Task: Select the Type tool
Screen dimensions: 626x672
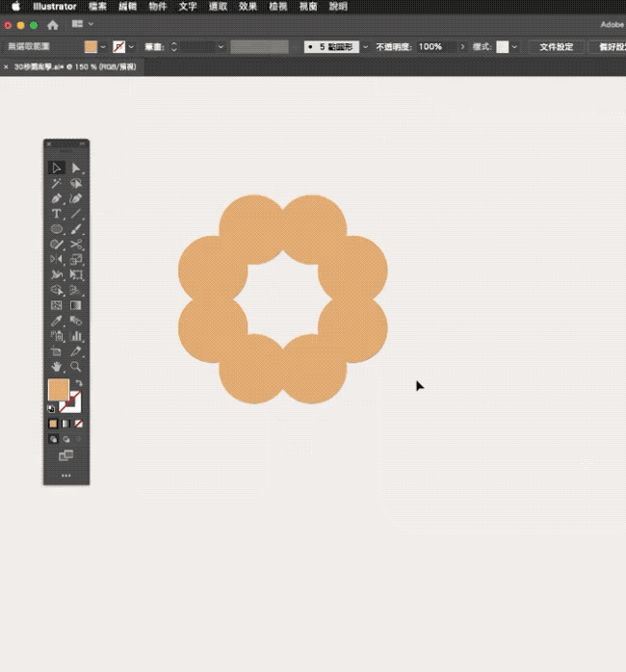Action: tap(57, 214)
